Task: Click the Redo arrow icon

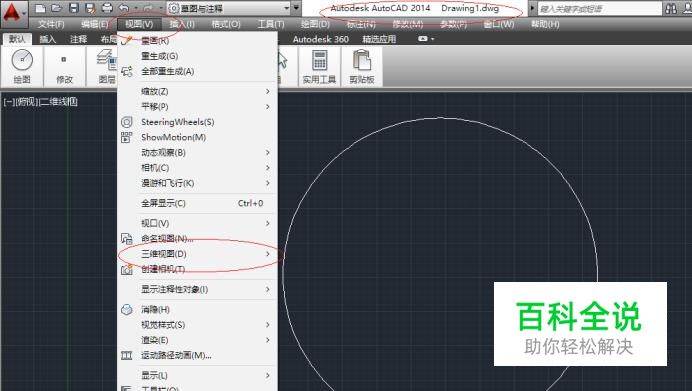Action: point(148,8)
